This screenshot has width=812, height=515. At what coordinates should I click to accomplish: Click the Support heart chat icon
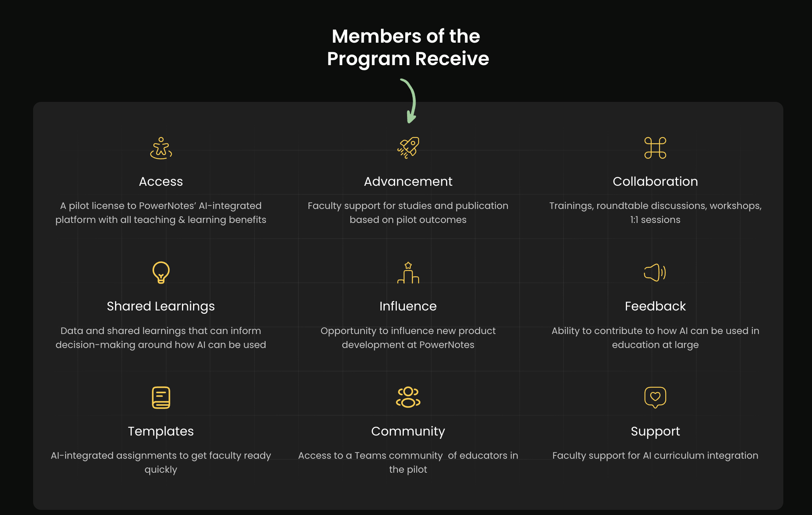click(655, 398)
